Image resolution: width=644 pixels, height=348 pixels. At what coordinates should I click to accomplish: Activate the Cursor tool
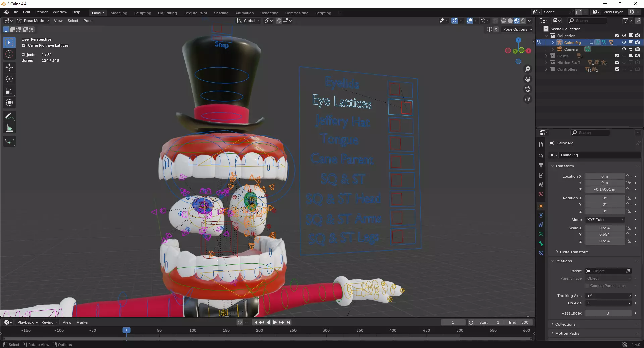pos(9,54)
